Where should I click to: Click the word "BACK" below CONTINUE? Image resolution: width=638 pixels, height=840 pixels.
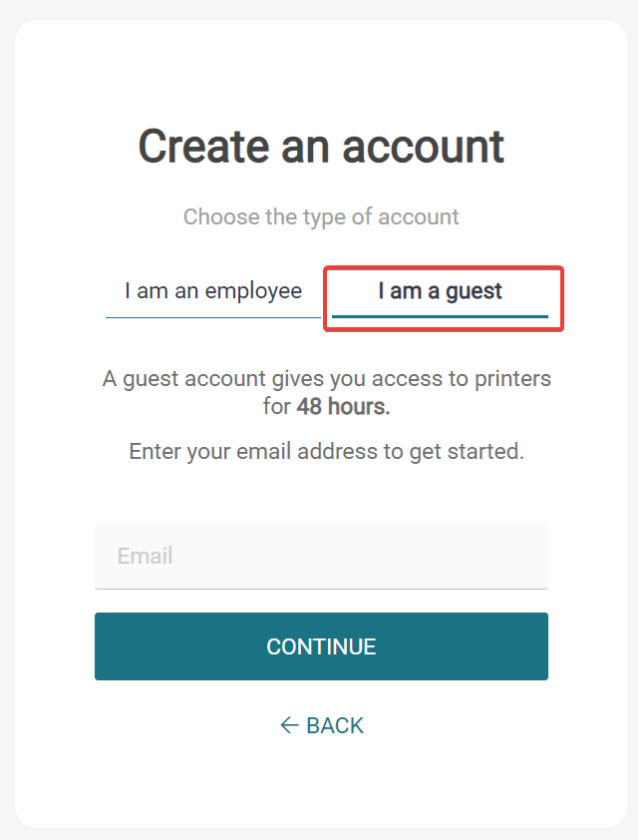(335, 725)
